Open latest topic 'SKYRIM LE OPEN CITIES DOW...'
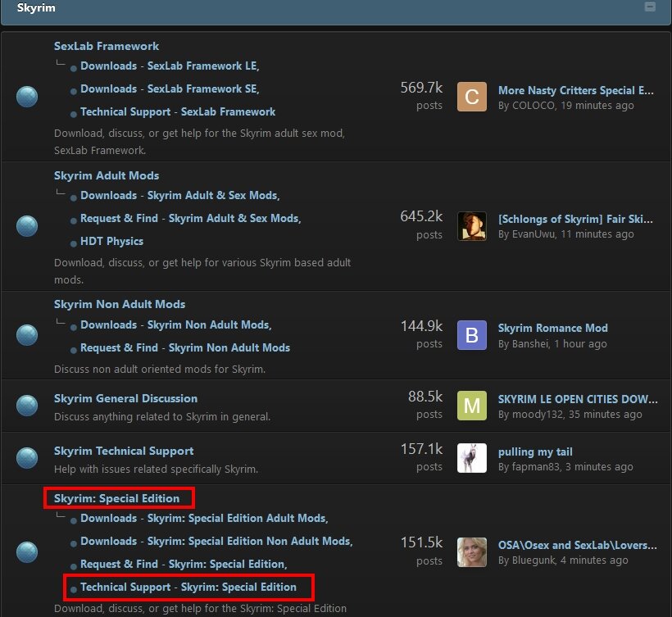Image resolution: width=672 pixels, height=617 pixels. [x=578, y=399]
